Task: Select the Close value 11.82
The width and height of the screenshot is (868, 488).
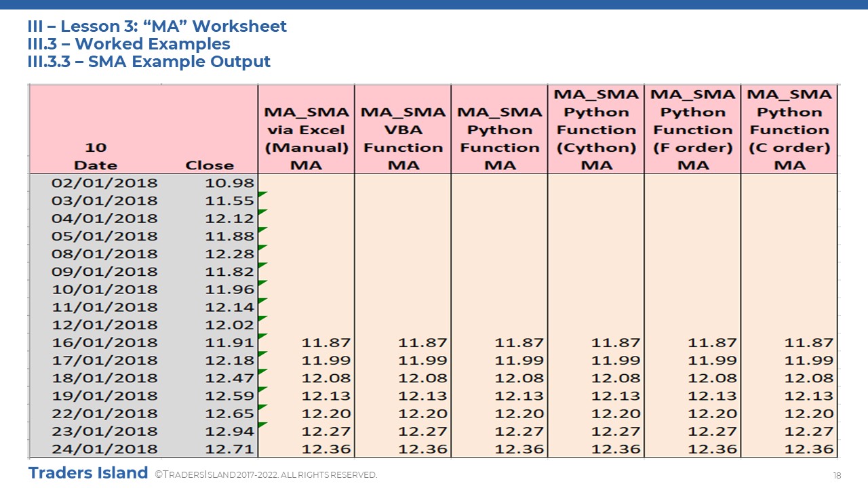Action: (x=230, y=271)
